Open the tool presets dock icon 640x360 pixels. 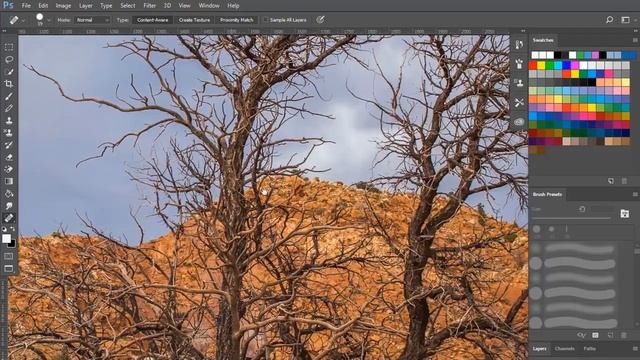click(519, 102)
